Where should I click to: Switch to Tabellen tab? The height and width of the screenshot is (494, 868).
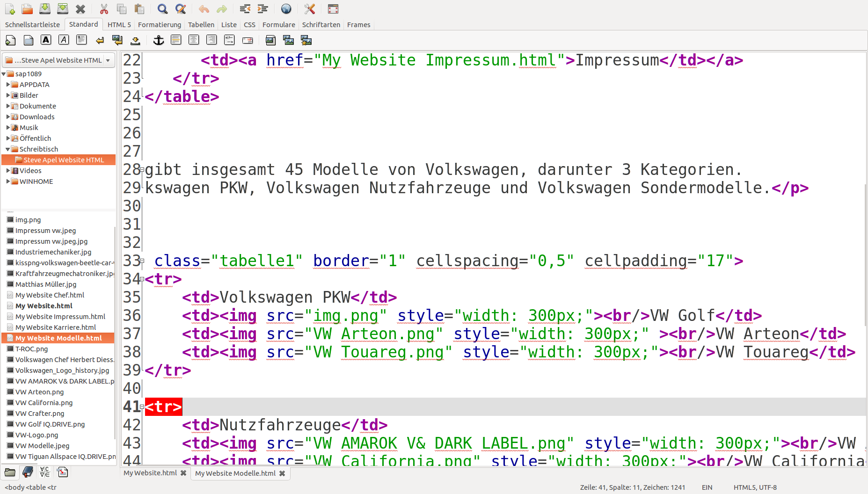(201, 24)
